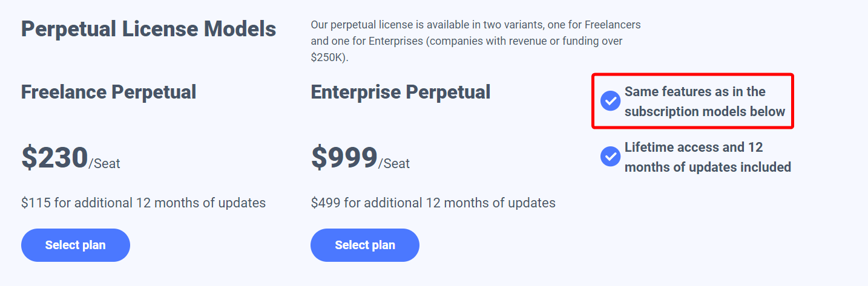Click the /Seat label next to $999
The height and width of the screenshot is (286, 868).
[x=394, y=163]
